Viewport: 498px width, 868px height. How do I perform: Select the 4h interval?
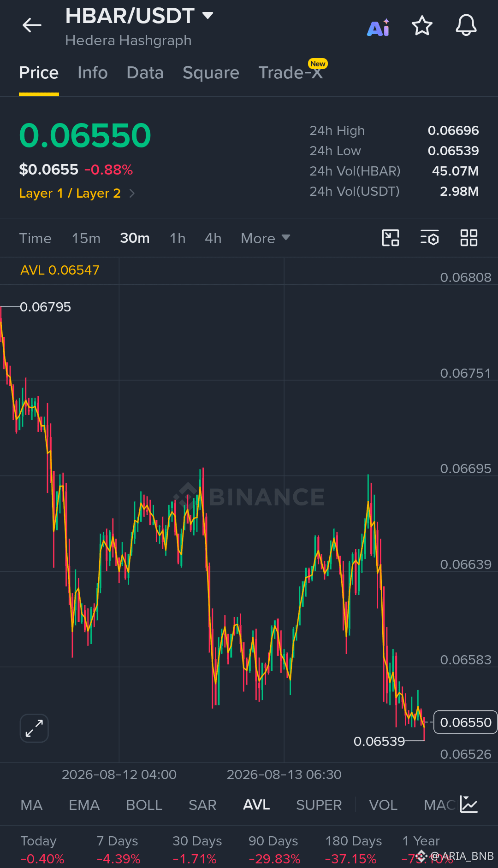click(213, 238)
